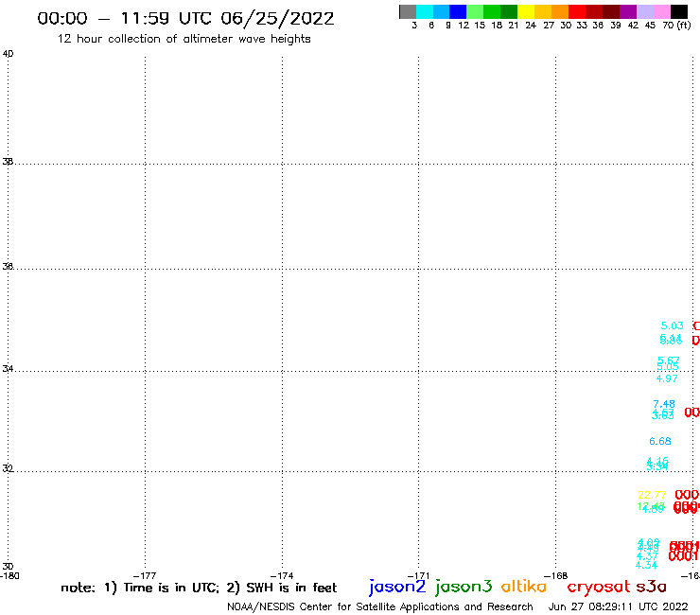Click the NOAA/NESDIS credit line
700x615 pixels.
(380, 606)
